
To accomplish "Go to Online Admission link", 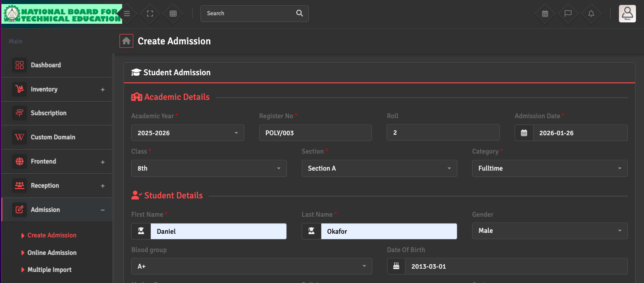I will click(x=52, y=253).
